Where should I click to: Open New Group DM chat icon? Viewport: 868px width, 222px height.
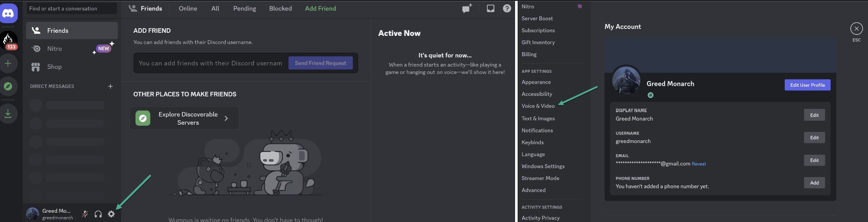click(467, 8)
